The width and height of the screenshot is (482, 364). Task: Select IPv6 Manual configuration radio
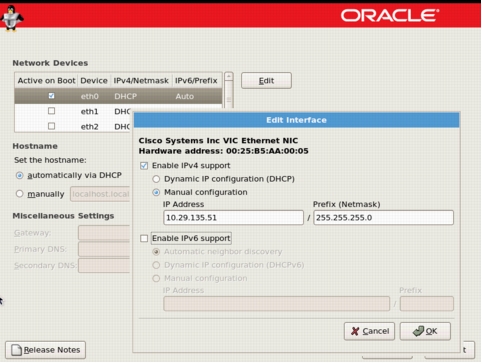(156, 278)
